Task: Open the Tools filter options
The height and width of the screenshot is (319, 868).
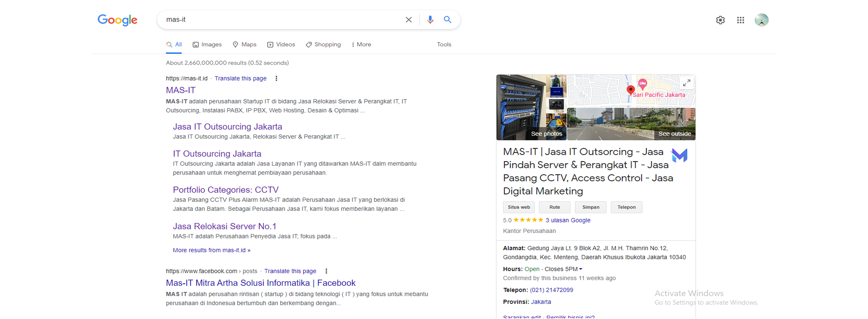Action: coord(444,45)
